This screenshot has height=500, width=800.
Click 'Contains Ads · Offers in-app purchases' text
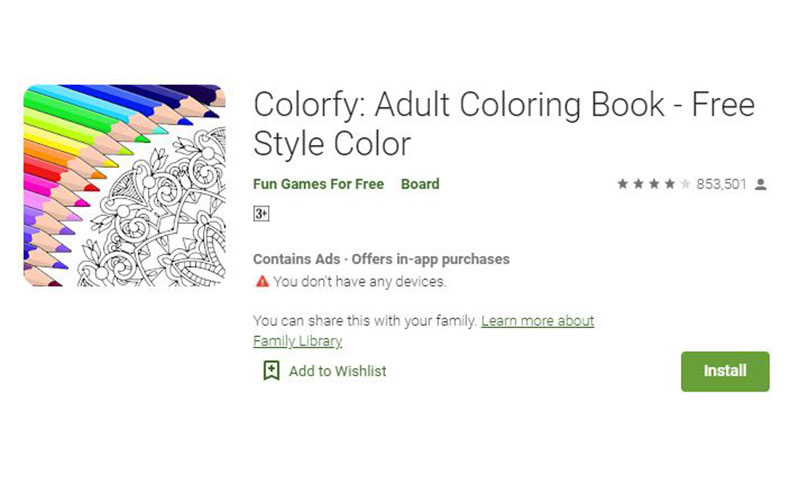(381, 259)
